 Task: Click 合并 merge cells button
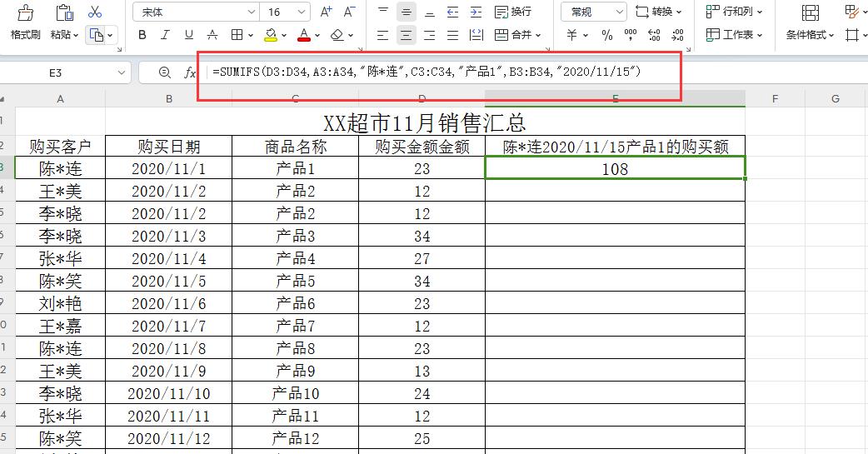pyautogui.click(x=512, y=35)
